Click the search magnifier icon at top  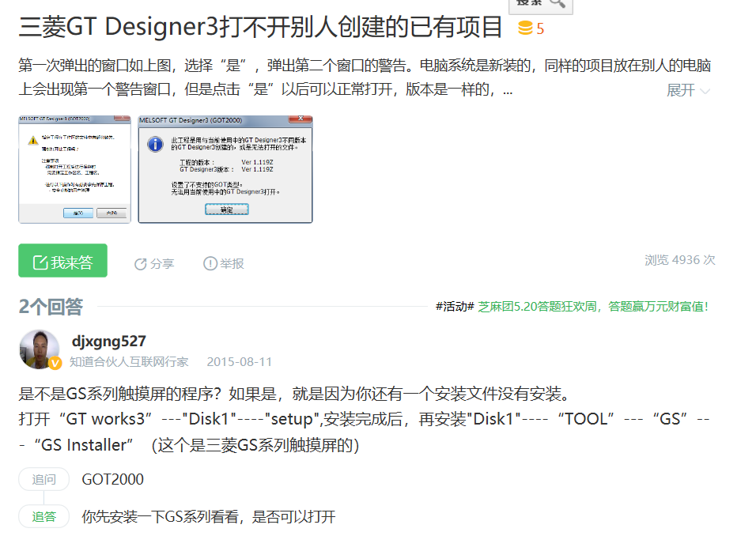point(557,3)
